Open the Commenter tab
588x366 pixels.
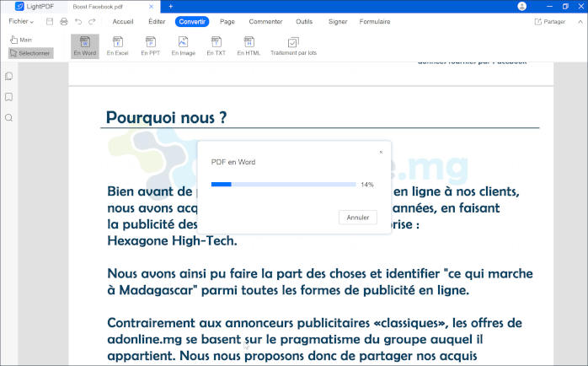[x=265, y=21]
